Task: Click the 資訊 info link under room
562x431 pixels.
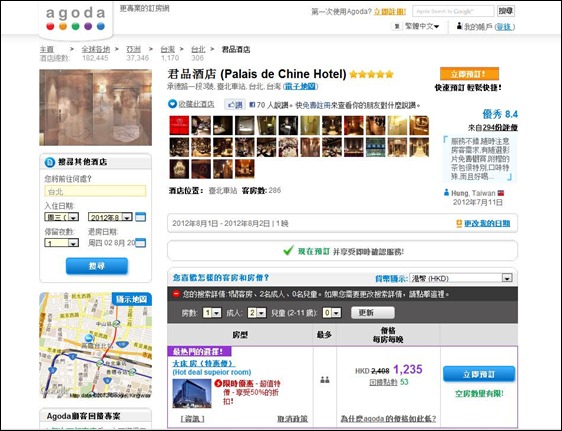Action: click(x=192, y=418)
